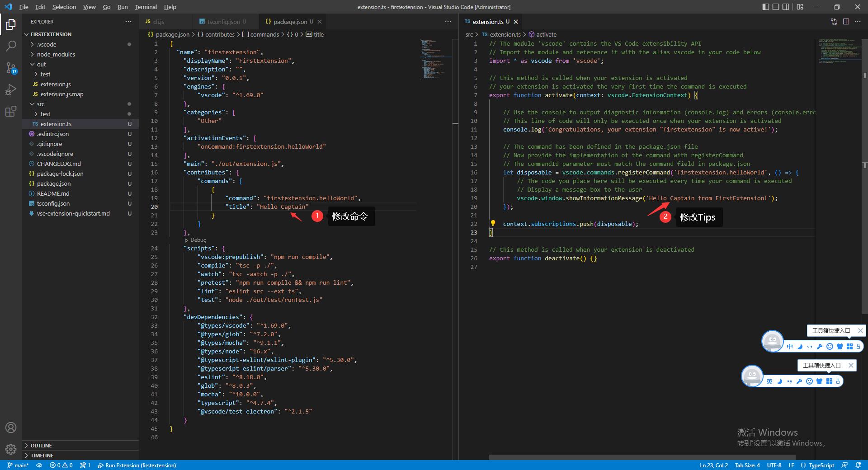868x470 pixels.
Task: Close the upper 工具箱快捷入口 tooltip
Action: pyautogui.click(x=860, y=330)
